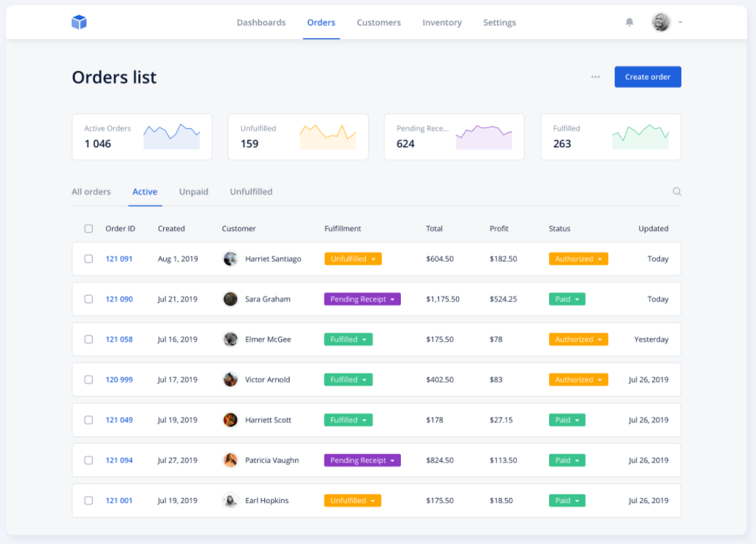
Task: Open the notifications bell
Action: point(629,23)
